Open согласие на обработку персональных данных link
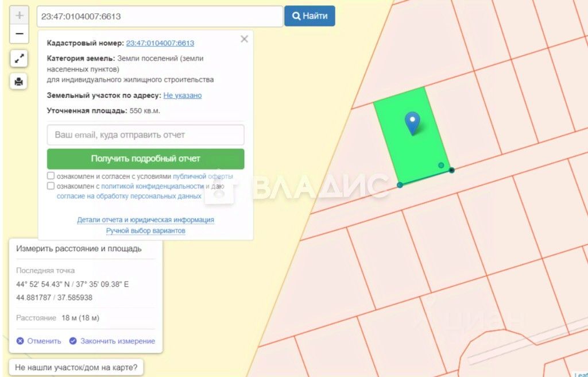Screen dimensions: 588x377 tap(129, 196)
